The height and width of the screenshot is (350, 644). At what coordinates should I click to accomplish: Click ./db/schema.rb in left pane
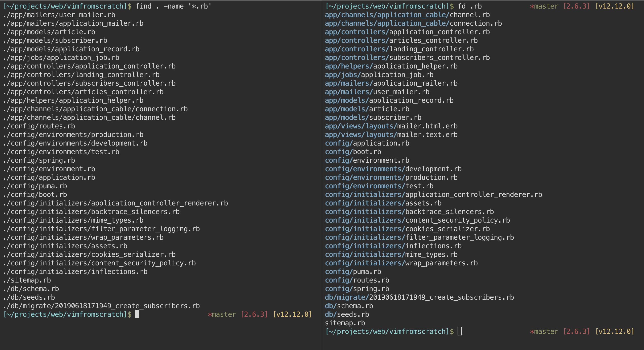pyautogui.click(x=31, y=289)
